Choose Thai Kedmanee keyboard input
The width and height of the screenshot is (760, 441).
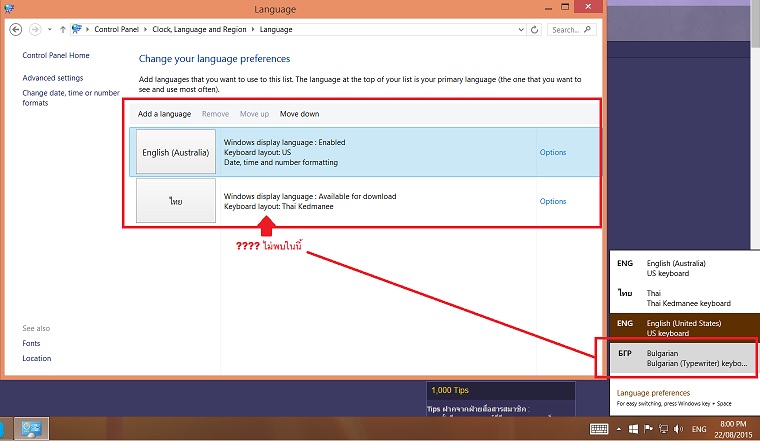click(x=684, y=298)
